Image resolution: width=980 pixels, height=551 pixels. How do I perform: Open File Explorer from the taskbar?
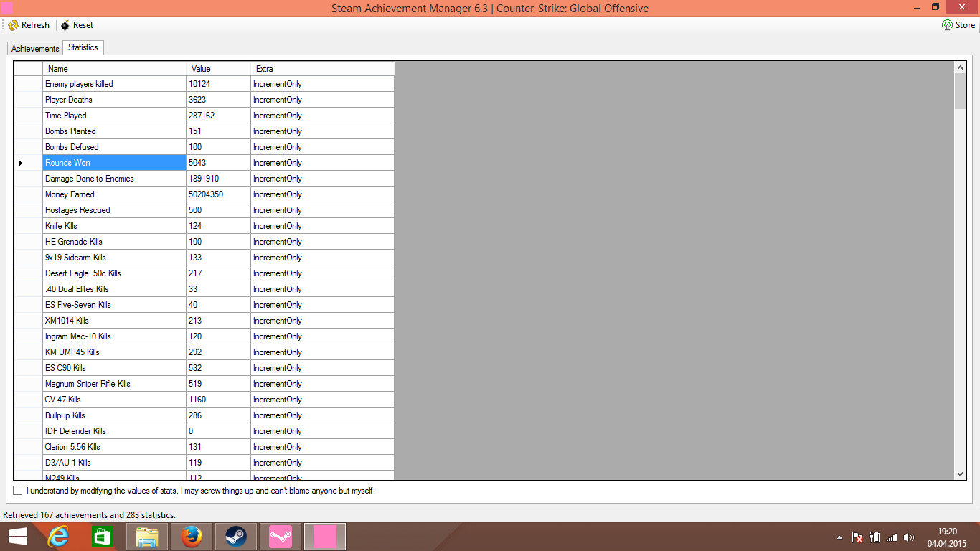[x=147, y=537]
